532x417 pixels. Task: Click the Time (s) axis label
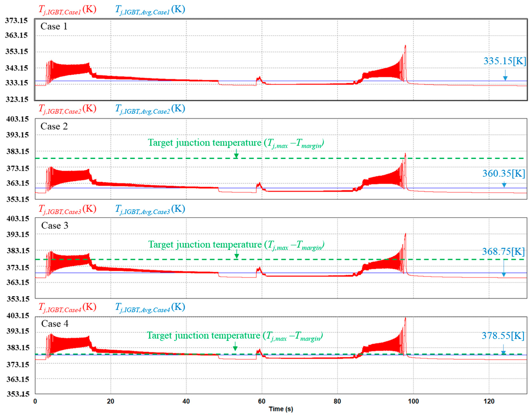(281, 409)
